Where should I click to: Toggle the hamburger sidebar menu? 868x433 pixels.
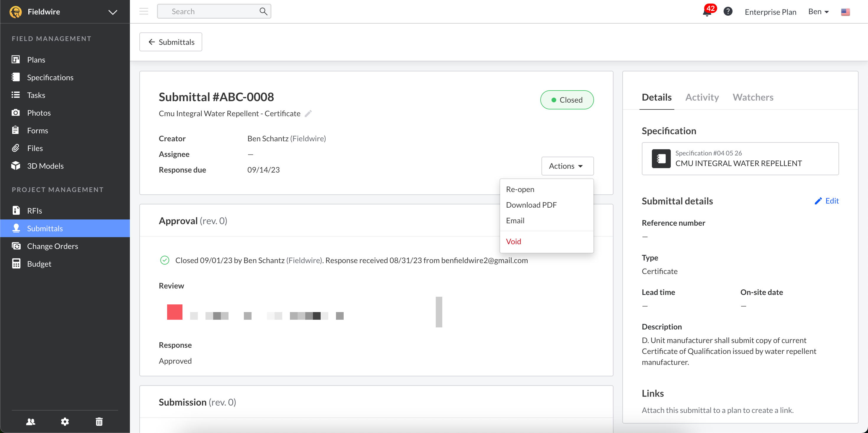pyautogui.click(x=144, y=12)
